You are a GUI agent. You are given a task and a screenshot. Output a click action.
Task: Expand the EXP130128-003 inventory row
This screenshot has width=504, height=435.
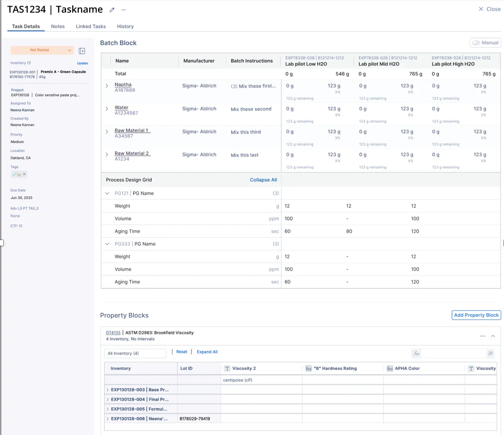click(x=107, y=390)
